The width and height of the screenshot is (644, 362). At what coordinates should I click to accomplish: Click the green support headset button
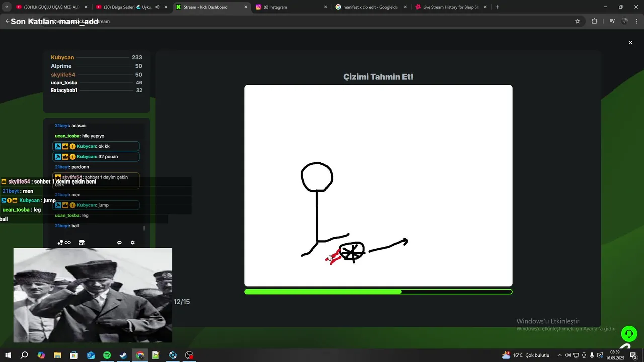click(629, 334)
